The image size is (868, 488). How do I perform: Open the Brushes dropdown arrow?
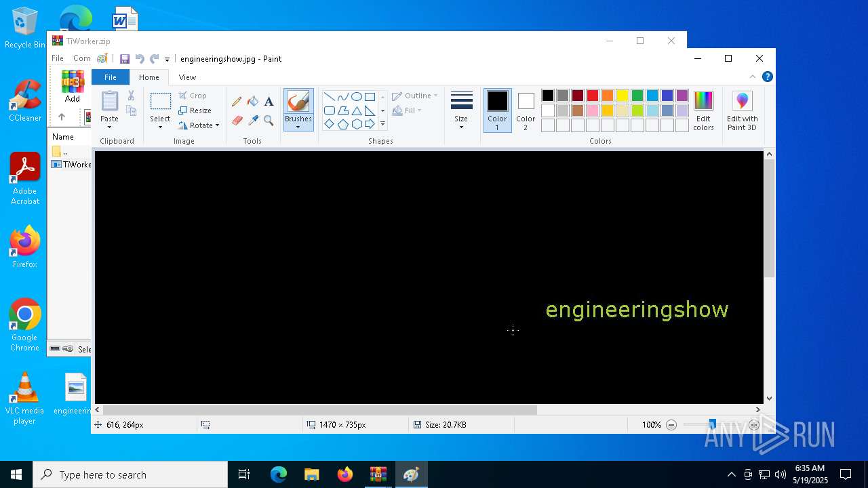coord(298,127)
